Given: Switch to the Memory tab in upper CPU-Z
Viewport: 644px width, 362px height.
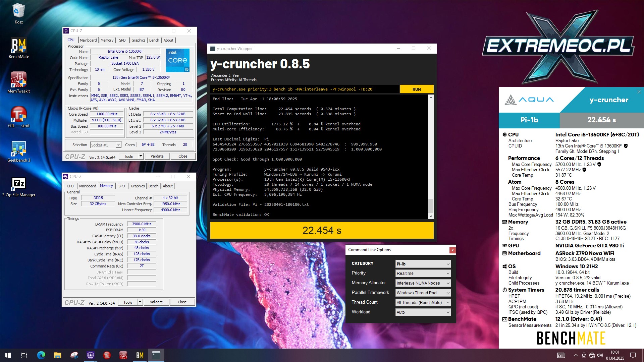Looking at the screenshot, I should pyautogui.click(x=107, y=40).
